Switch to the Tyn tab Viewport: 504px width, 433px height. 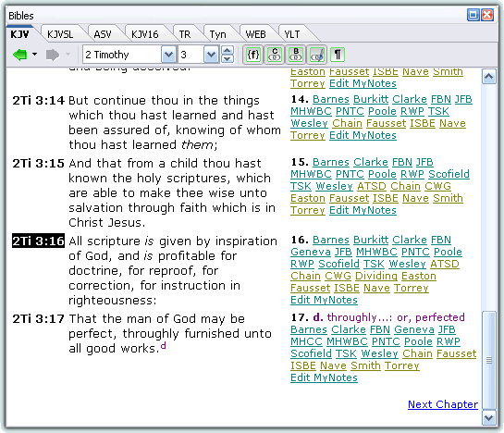tap(218, 34)
